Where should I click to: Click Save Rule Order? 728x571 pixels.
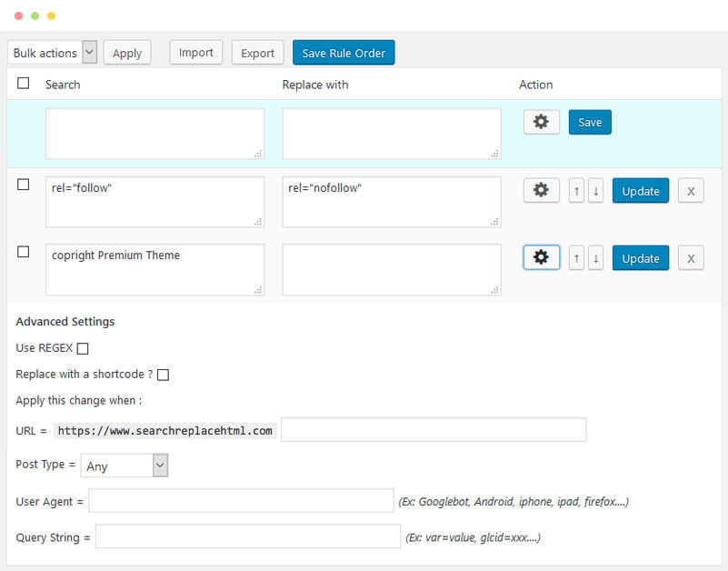click(344, 53)
